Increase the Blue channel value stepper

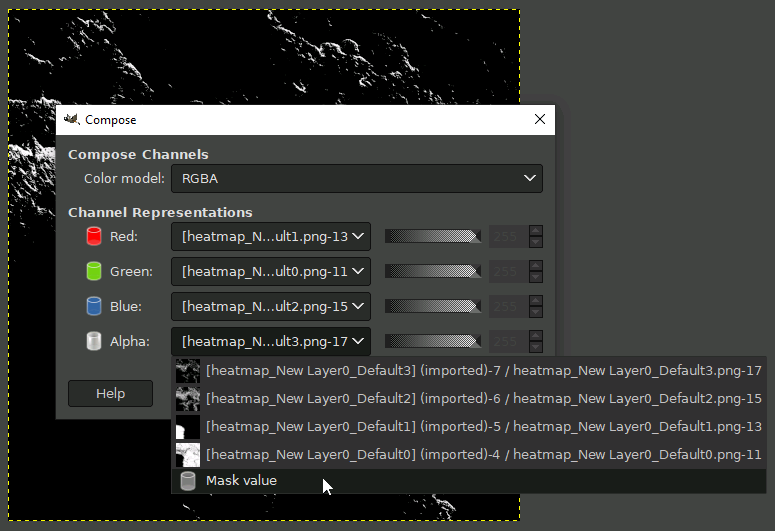[536, 301]
